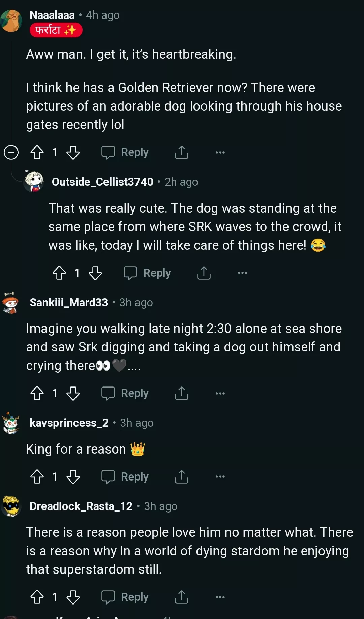The image size is (364, 619).
Task: Open more options for Dreadlock_Rasta_12's comment
Action: click(x=220, y=597)
